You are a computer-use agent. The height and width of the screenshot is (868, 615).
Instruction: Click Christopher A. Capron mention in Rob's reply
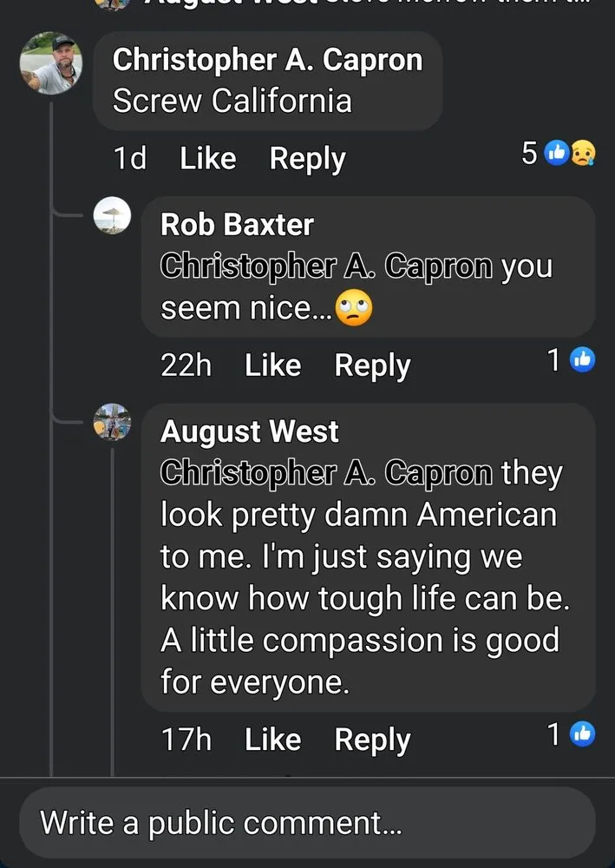point(327,266)
